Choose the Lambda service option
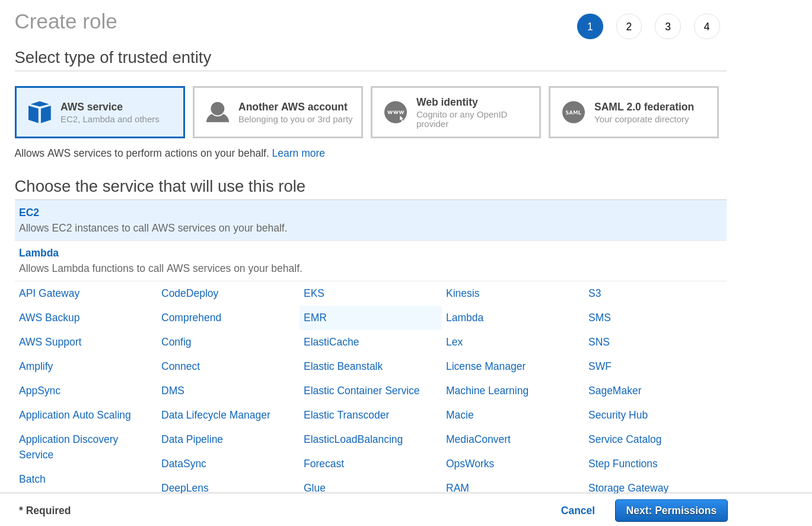Image resolution: width=812 pixels, height=526 pixels. 39,252
